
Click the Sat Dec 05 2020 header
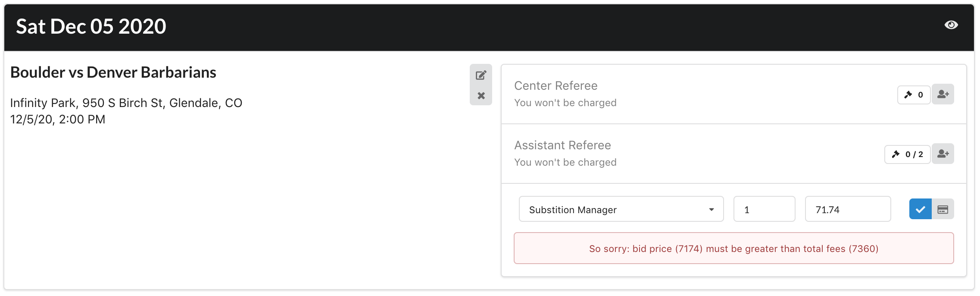(x=91, y=26)
